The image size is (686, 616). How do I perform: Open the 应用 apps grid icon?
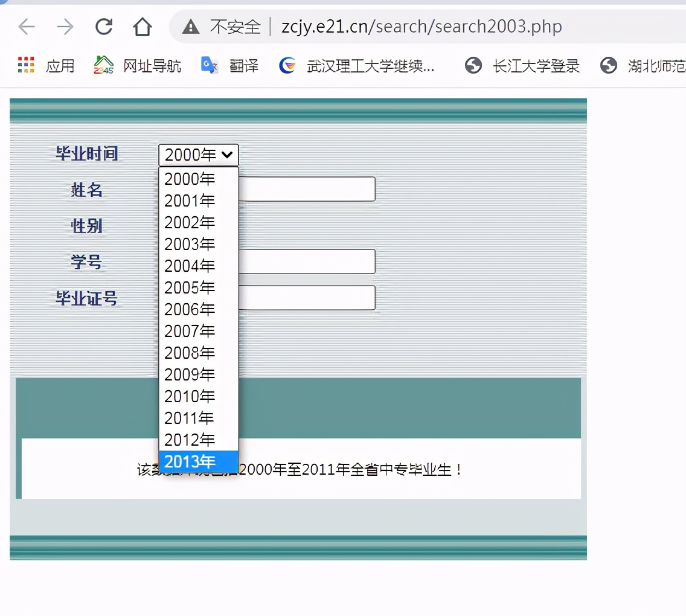(x=25, y=66)
